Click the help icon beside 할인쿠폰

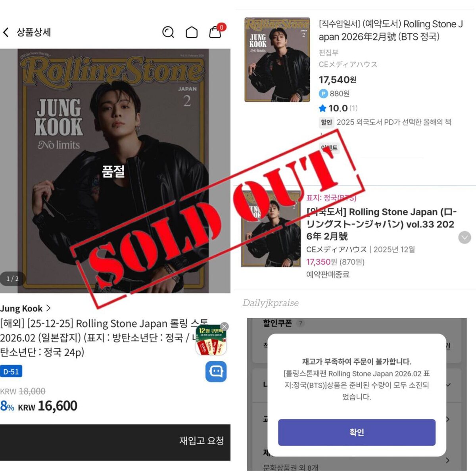(301, 323)
